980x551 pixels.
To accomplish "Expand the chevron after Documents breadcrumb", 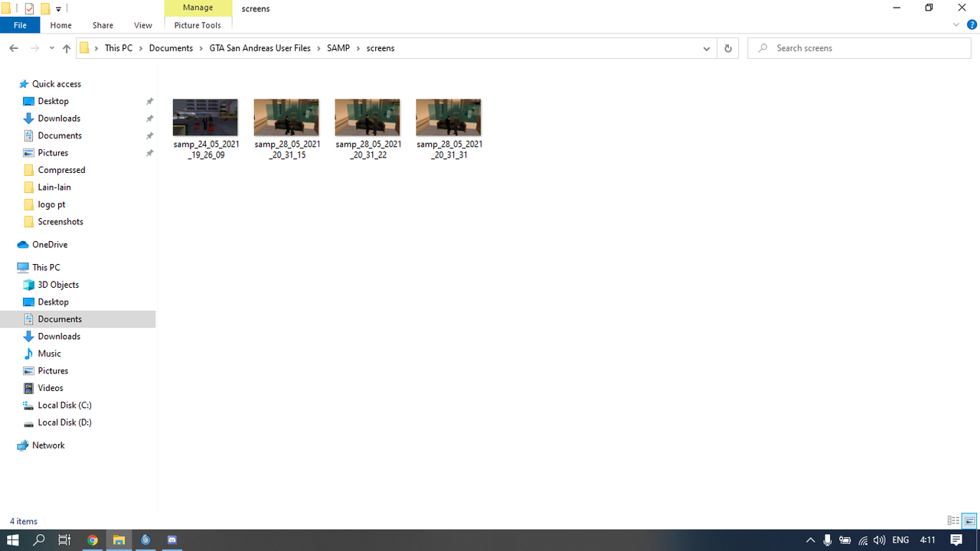I will point(201,48).
